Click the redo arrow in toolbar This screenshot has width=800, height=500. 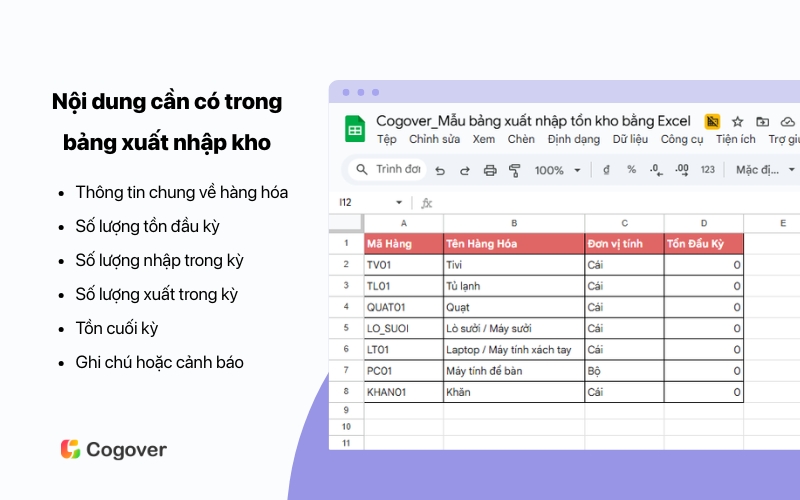(465, 170)
